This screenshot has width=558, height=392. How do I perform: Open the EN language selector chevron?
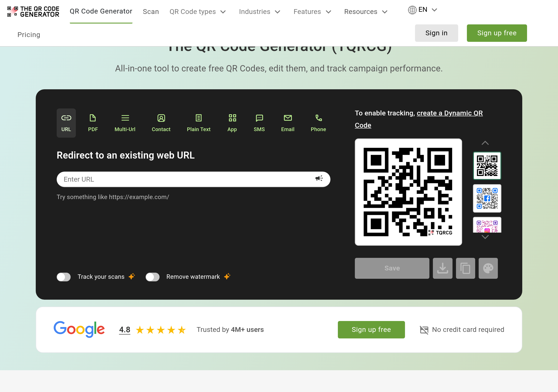435,10
